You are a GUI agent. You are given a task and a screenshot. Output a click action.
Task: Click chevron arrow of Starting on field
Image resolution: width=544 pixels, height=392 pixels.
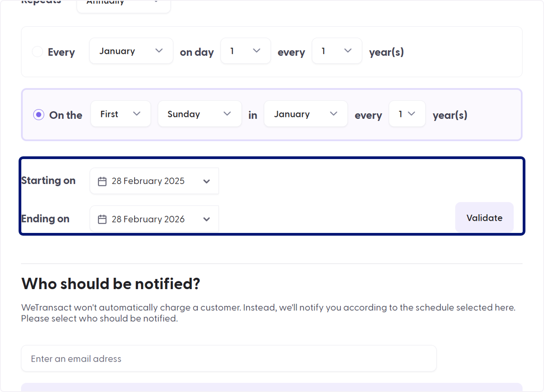(x=207, y=181)
